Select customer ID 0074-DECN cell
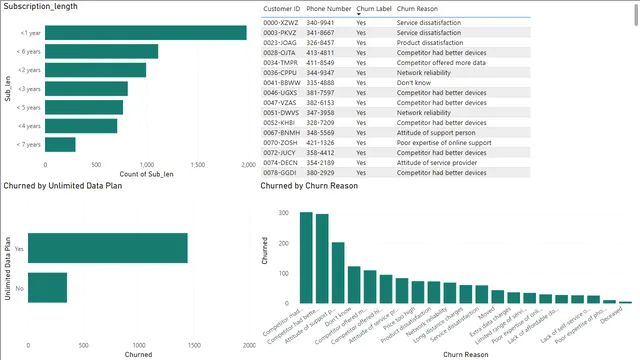640x360 pixels. 280,163
